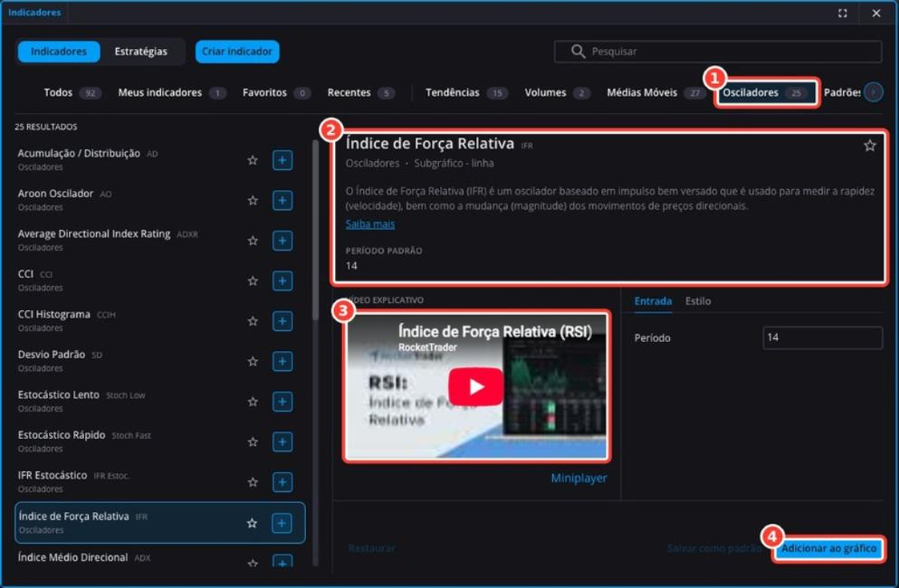Show more category tabs with the arrow
The width and height of the screenshot is (899, 588).
pos(874,92)
